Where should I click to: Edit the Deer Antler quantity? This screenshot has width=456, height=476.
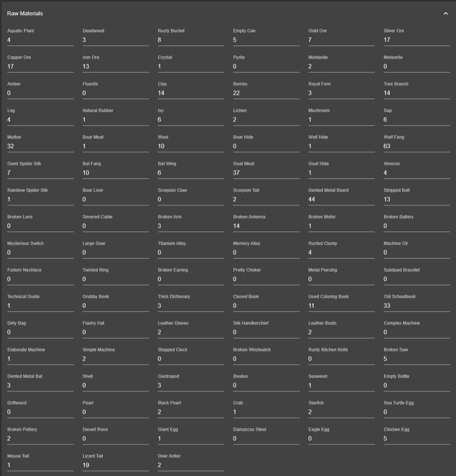[190, 465]
